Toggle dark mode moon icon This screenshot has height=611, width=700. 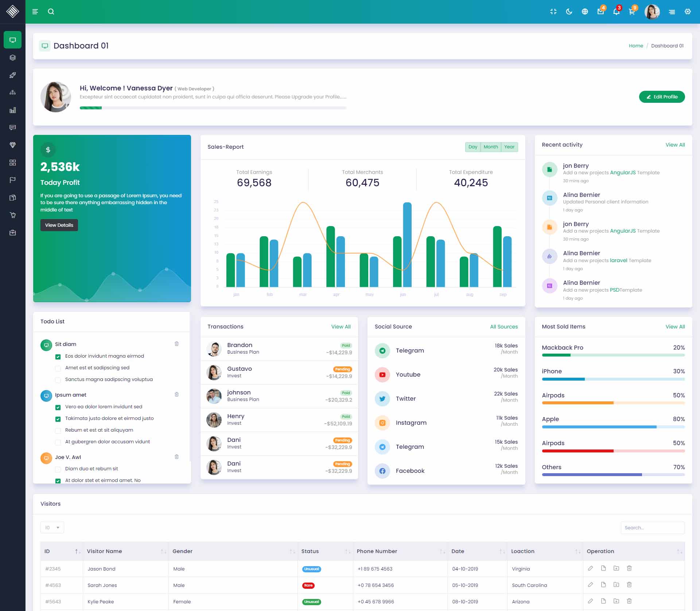[569, 12]
